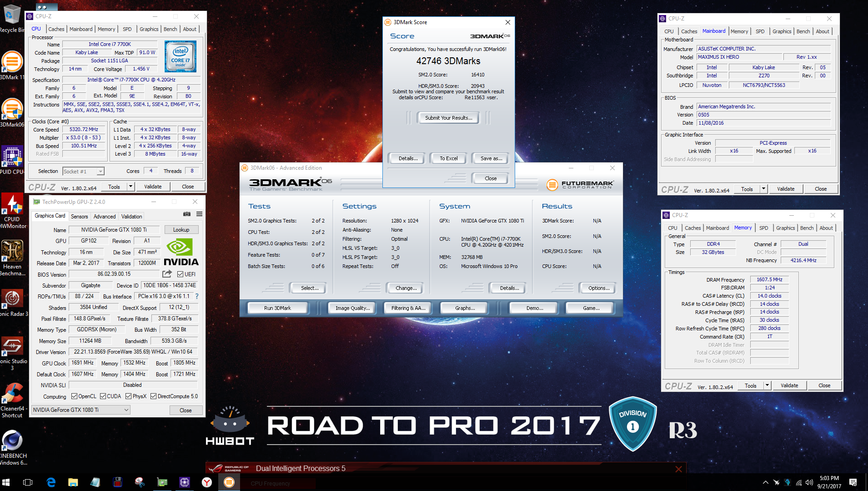Toggle the PhysX checkbox
Image resolution: width=868 pixels, height=491 pixels.
click(x=128, y=396)
